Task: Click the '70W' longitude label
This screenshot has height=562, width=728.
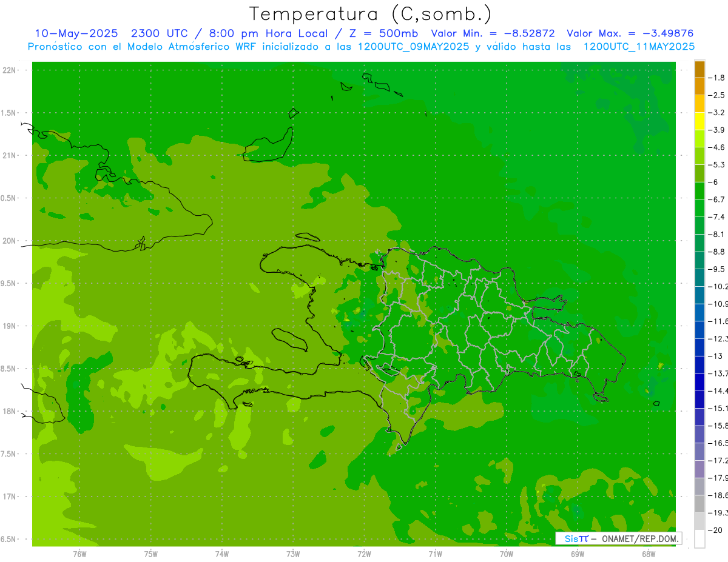Action: (x=507, y=554)
